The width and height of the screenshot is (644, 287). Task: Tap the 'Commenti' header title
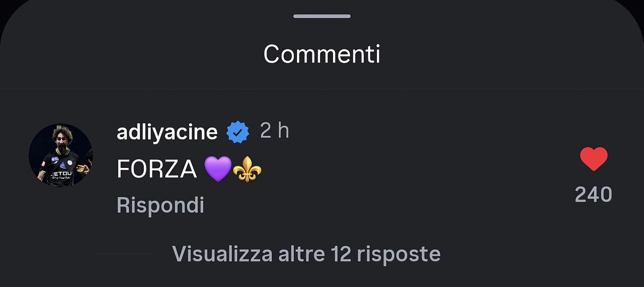(322, 54)
